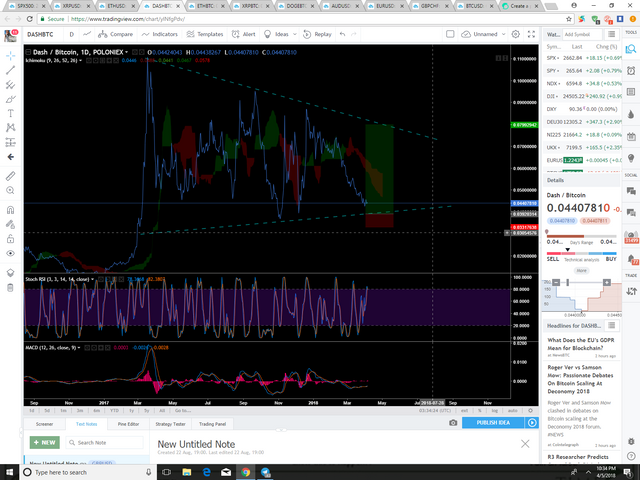Toggle lock all drawing tools
This screenshot has height=480, width=640.
[11, 239]
